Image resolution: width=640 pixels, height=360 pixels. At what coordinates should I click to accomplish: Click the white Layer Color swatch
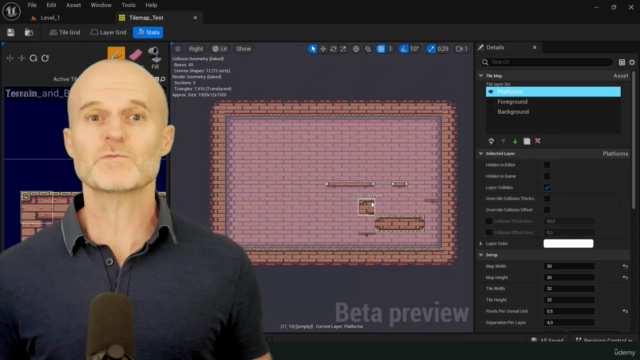(x=568, y=244)
